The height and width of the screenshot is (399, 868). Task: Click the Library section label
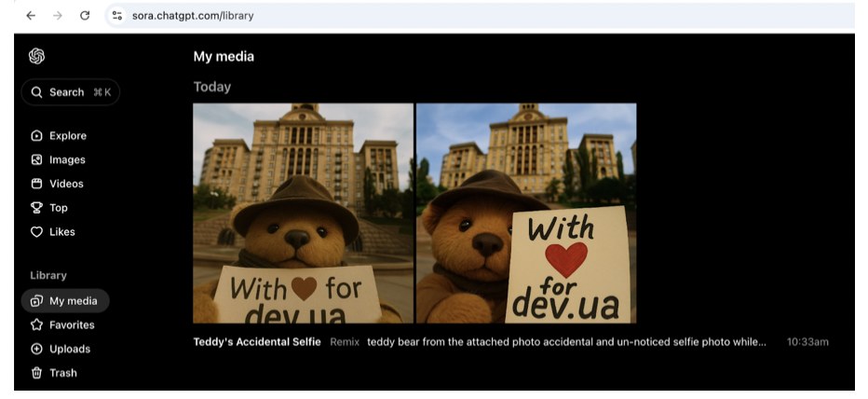48,275
